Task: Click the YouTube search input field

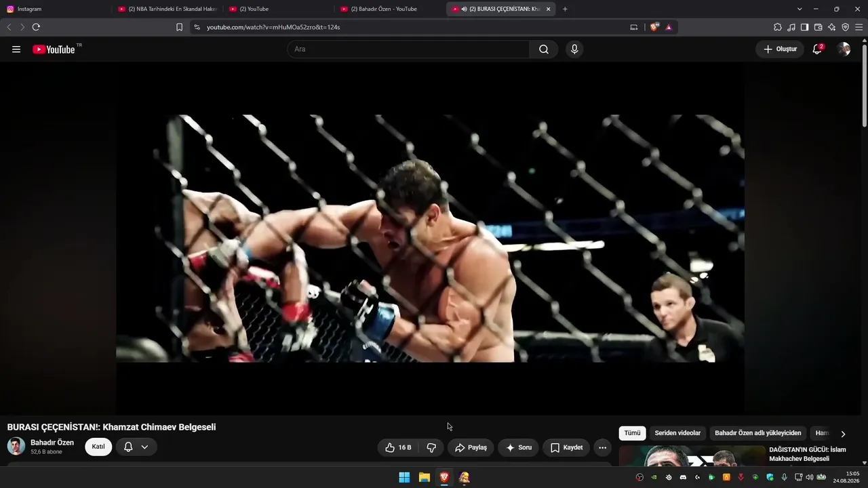Action: [408, 49]
